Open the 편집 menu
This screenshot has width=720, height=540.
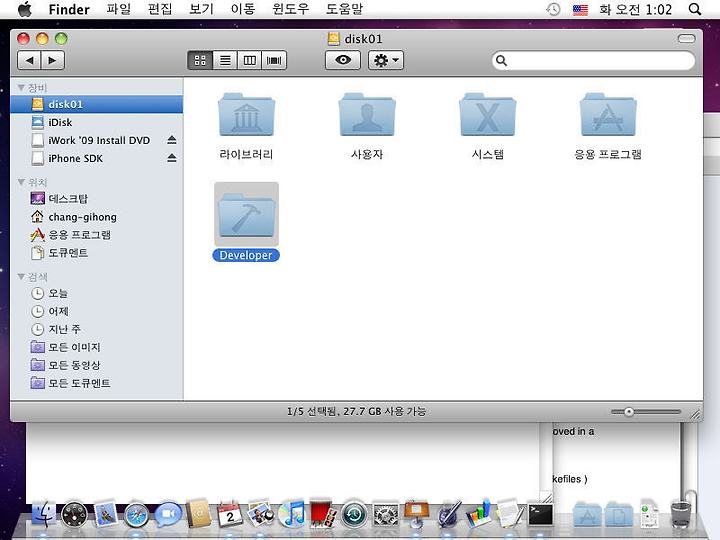point(160,9)
